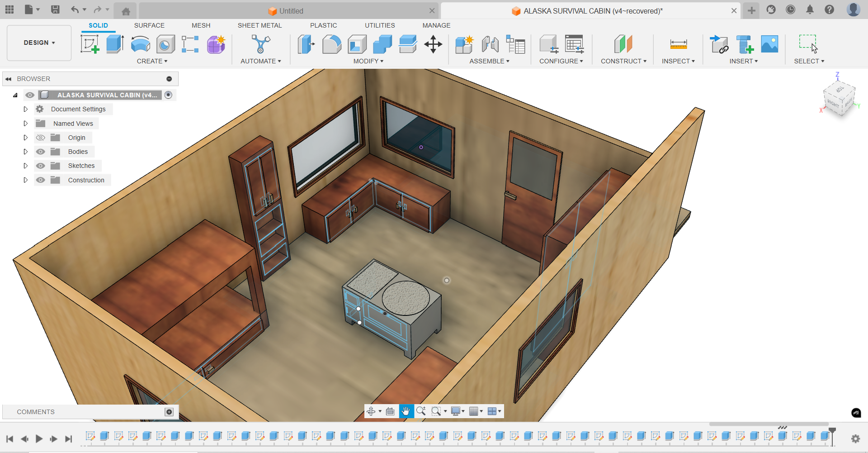Open the timeline settings gear
Image resolution: width=868 pixels, height=453 pixels.
click(855, 439)
